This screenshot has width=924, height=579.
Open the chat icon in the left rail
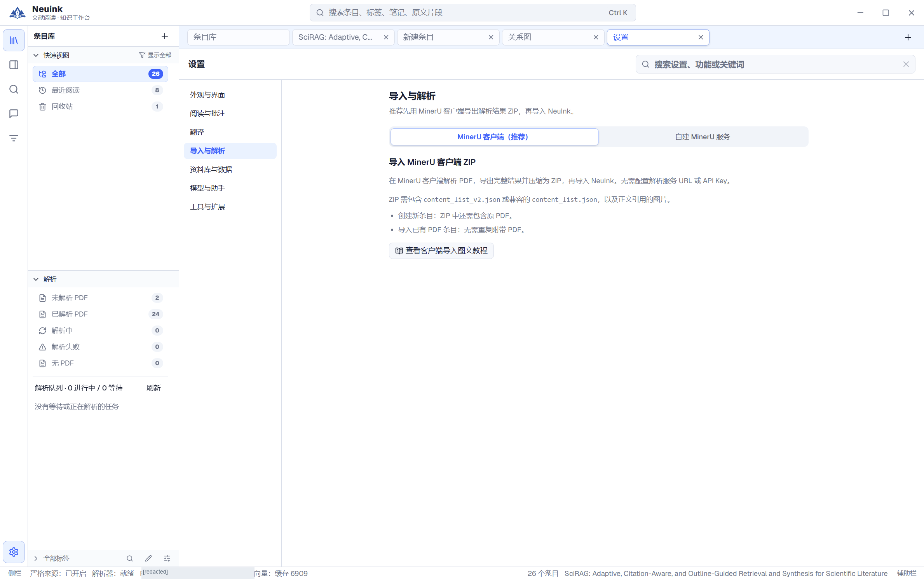14,114
